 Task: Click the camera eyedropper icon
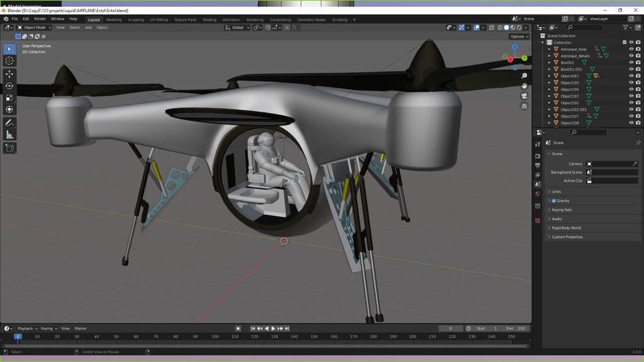click(x=635, y=164)
